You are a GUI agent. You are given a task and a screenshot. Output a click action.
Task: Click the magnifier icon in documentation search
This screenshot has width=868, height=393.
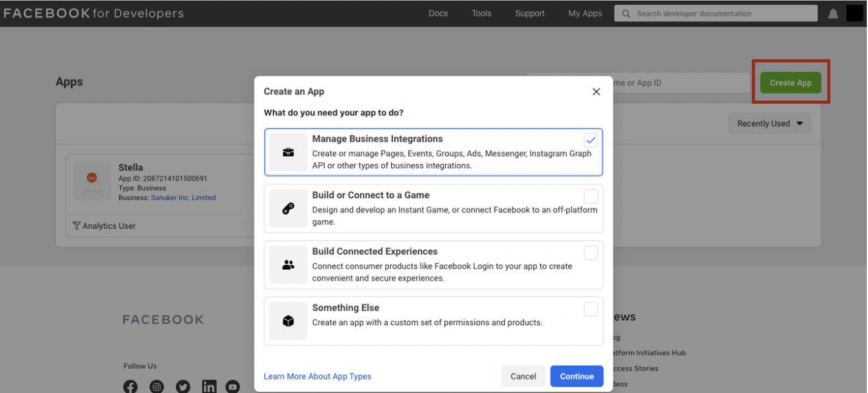626,13
